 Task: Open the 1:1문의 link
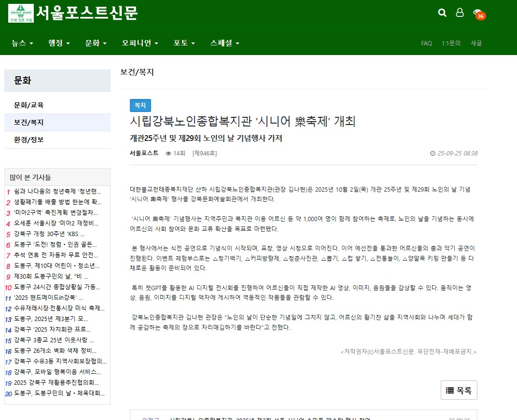click(451, 43)
